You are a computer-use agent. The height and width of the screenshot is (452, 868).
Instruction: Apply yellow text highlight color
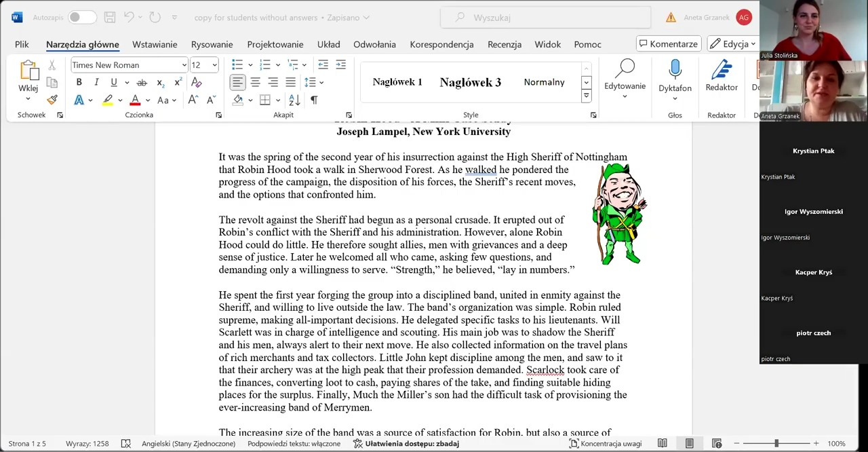pyautogui.click(x=107, y=100)
